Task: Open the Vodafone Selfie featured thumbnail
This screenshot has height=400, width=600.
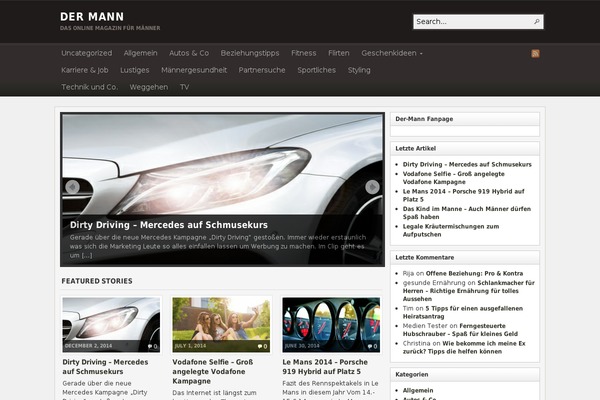Action: (221, 325)
